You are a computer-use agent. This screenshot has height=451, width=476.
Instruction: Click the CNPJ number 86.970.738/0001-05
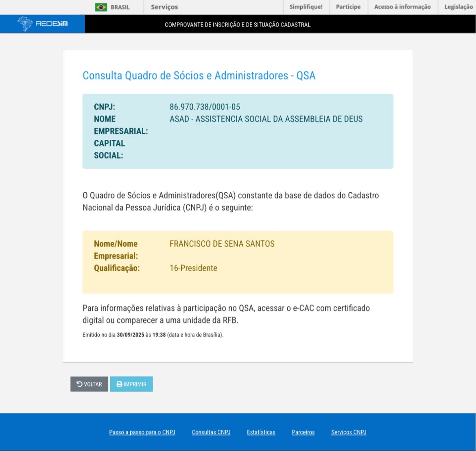pyautogui.click(x=205, y=107)
